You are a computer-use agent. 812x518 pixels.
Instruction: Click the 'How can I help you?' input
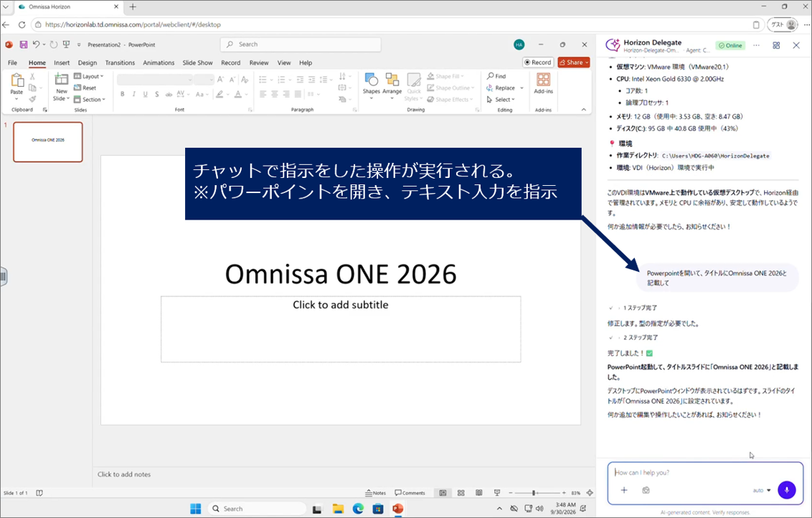[x=705, y=472]
